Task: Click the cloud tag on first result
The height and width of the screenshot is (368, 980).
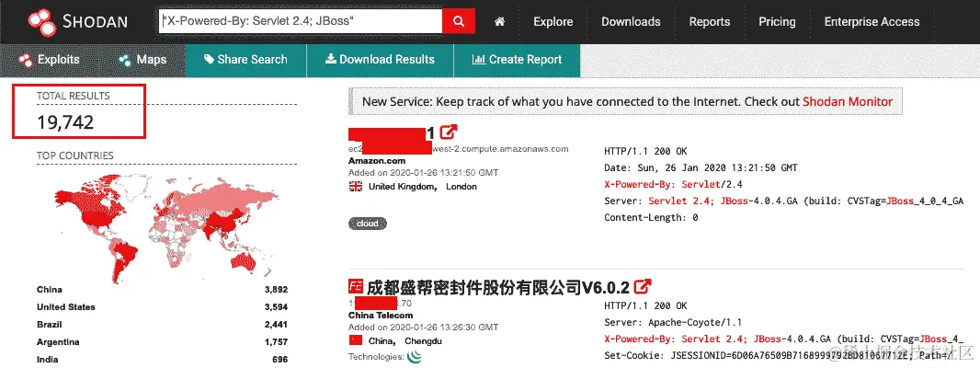Action: click(368, 224)
